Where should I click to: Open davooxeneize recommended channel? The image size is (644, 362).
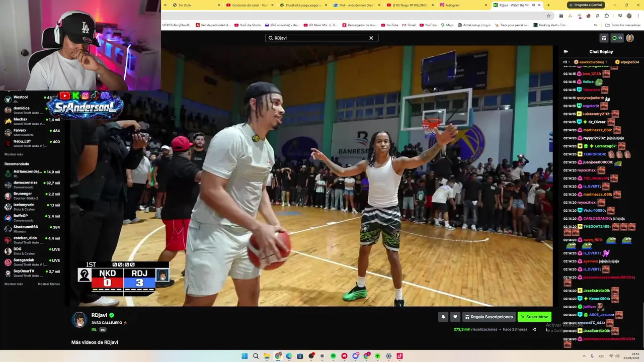click(32, 185)
